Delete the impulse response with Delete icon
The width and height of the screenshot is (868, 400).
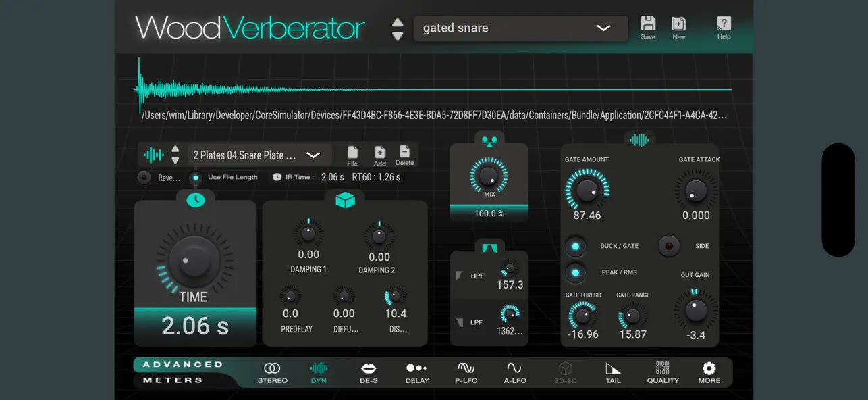(404, 155)
